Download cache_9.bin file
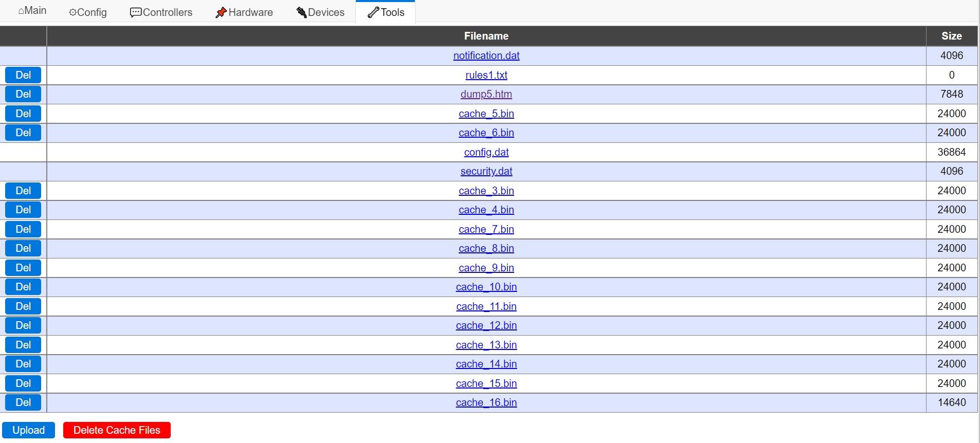980x443 pixels. tap(486, 268)
